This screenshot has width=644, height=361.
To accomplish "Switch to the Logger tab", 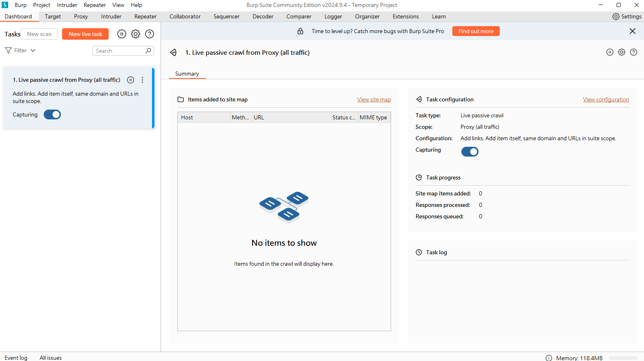I will pos(333,16).
